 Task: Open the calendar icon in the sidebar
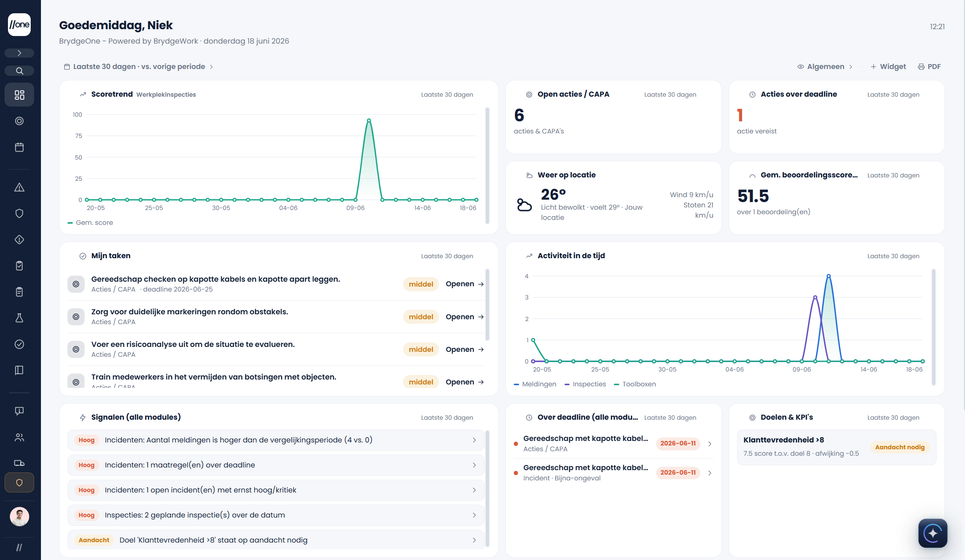point(19,147)
